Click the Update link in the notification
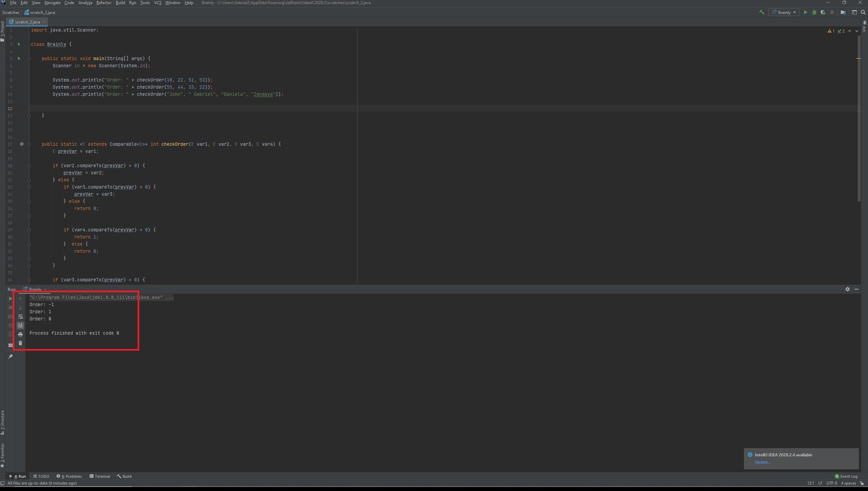The width and height of the screenshot is (868, 491). 762,462
